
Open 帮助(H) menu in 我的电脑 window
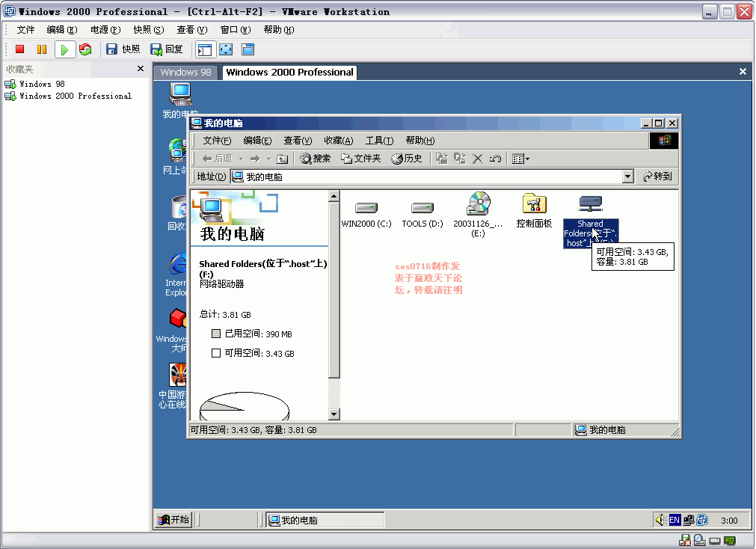pos(420,141)
